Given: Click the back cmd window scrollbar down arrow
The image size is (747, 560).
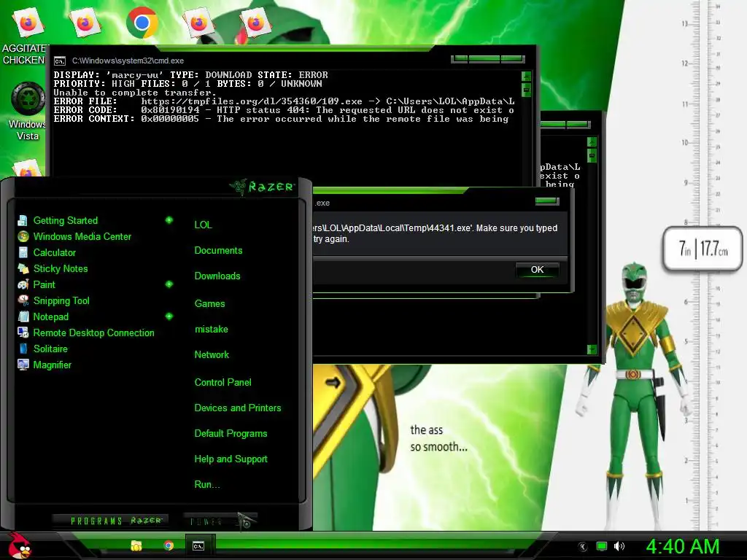Looking at the screenshot, I should point(592,349).
